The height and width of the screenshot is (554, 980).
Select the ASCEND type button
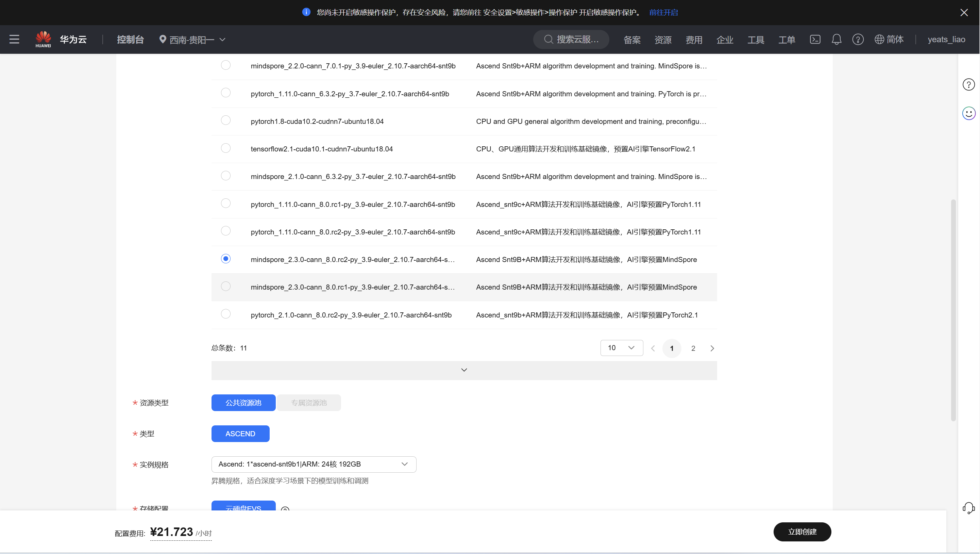[x=240, y=433]
